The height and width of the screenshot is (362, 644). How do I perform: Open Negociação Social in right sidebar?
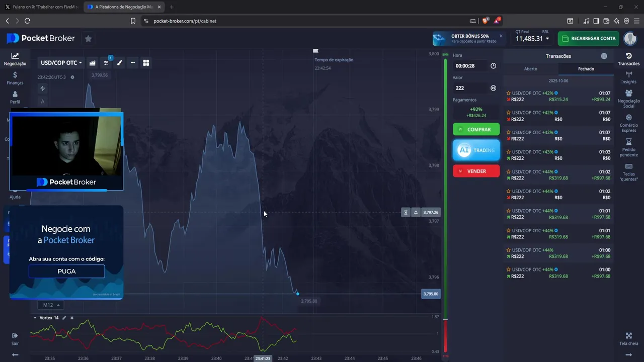629,99
